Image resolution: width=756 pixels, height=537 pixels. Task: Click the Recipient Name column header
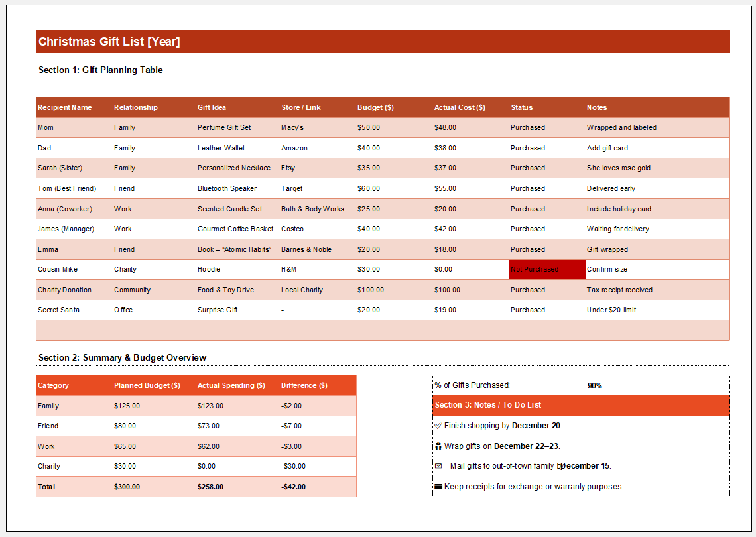tap(65, 107)
